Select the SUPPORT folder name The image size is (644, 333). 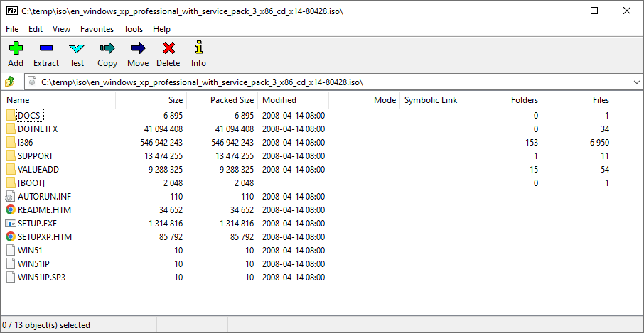36,156
